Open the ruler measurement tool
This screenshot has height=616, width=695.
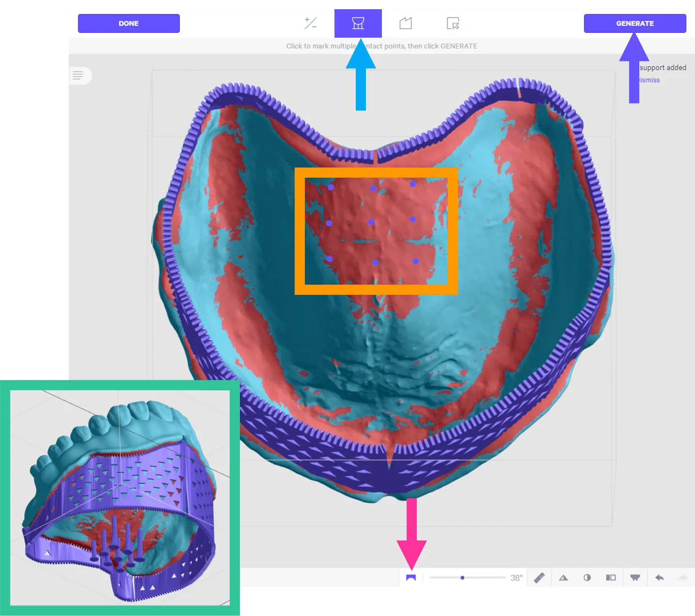pyautogui.click(x=539, y=577)
